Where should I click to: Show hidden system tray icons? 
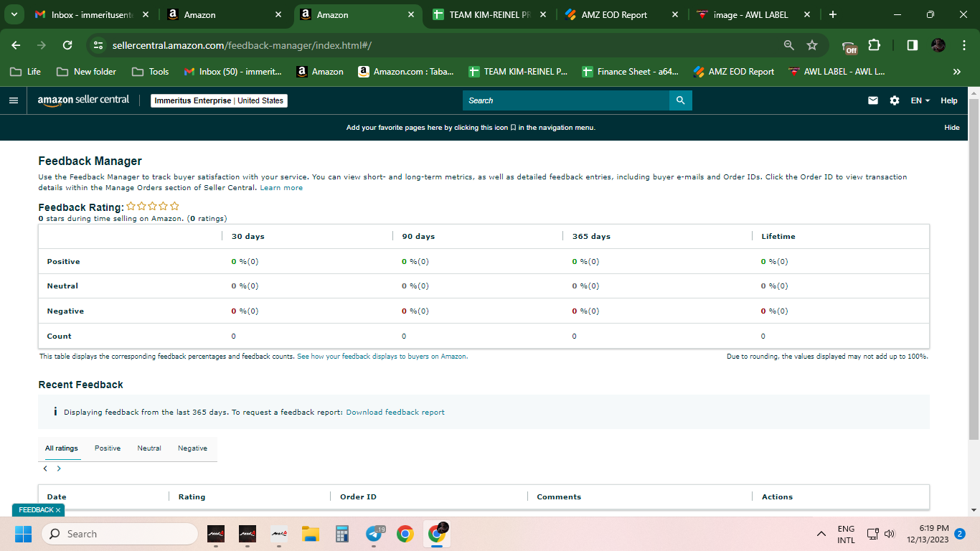[821, 534]
